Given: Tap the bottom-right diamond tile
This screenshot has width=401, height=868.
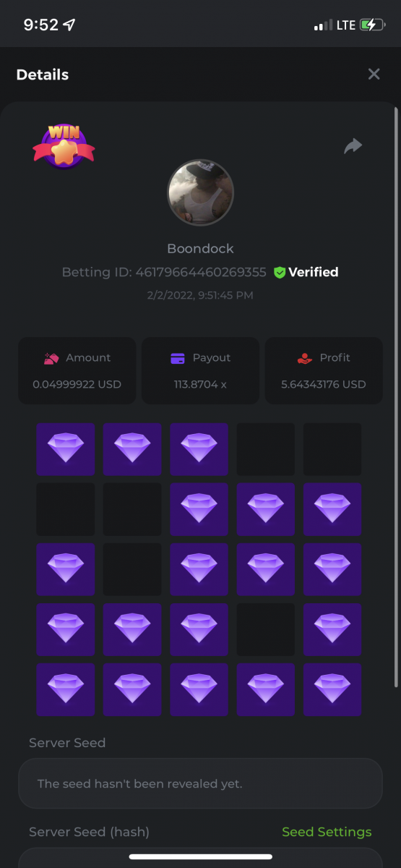Looking at the screenshot, I should [332, 689].
